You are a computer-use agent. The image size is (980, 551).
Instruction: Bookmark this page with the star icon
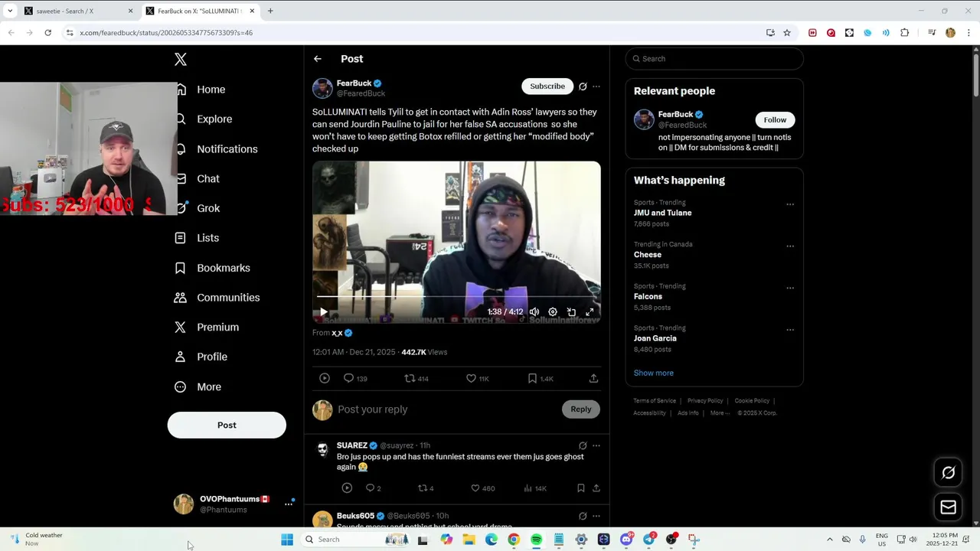point(787,33)
